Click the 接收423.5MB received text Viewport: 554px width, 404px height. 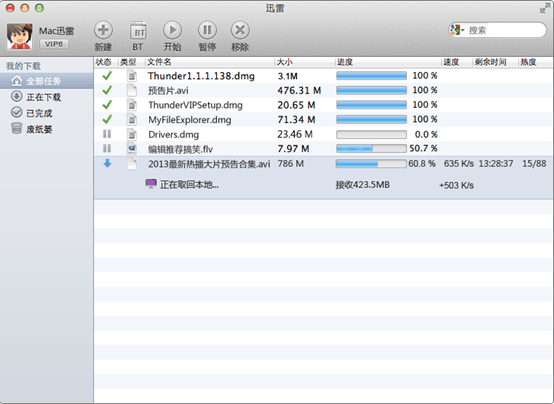pyautogui.click(x=363, y=185)
